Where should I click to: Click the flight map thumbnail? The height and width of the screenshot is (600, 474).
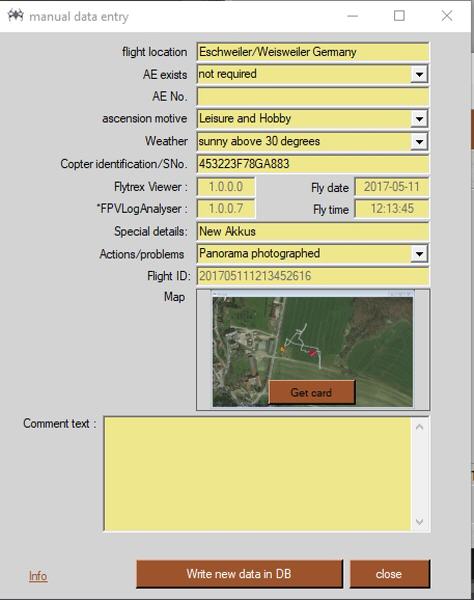(x=313, y=349)
